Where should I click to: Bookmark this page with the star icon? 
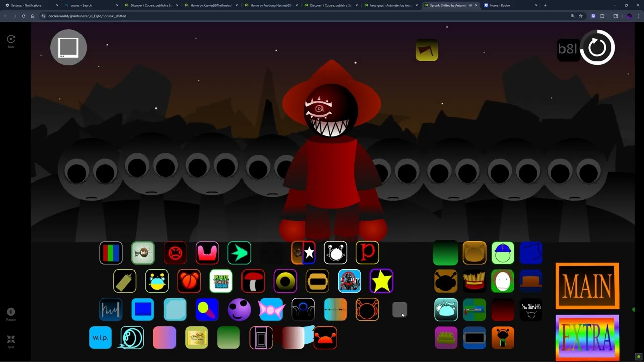(581, 16)
